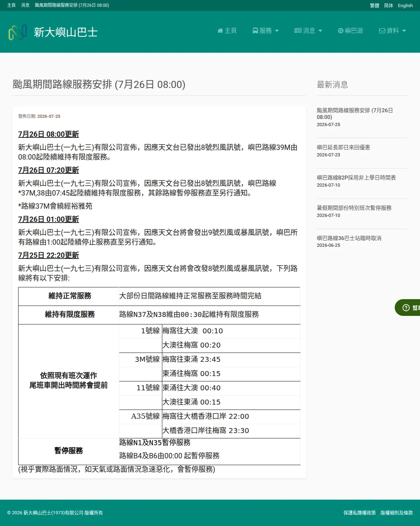Open the 服務 navigation menu

266,31
